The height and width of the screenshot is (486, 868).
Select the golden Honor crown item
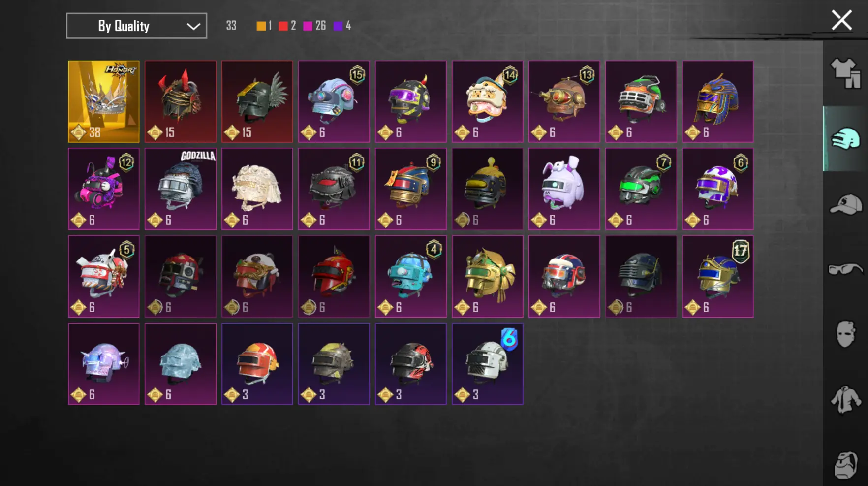tap(104, 101)
